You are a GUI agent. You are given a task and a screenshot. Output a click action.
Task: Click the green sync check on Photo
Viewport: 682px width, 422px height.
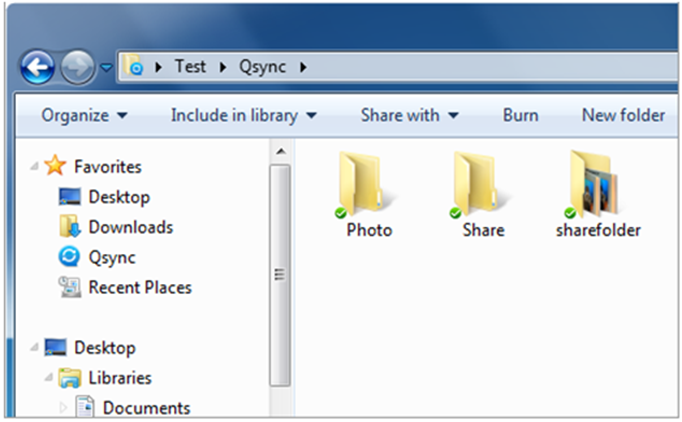(x=341, y=213)
